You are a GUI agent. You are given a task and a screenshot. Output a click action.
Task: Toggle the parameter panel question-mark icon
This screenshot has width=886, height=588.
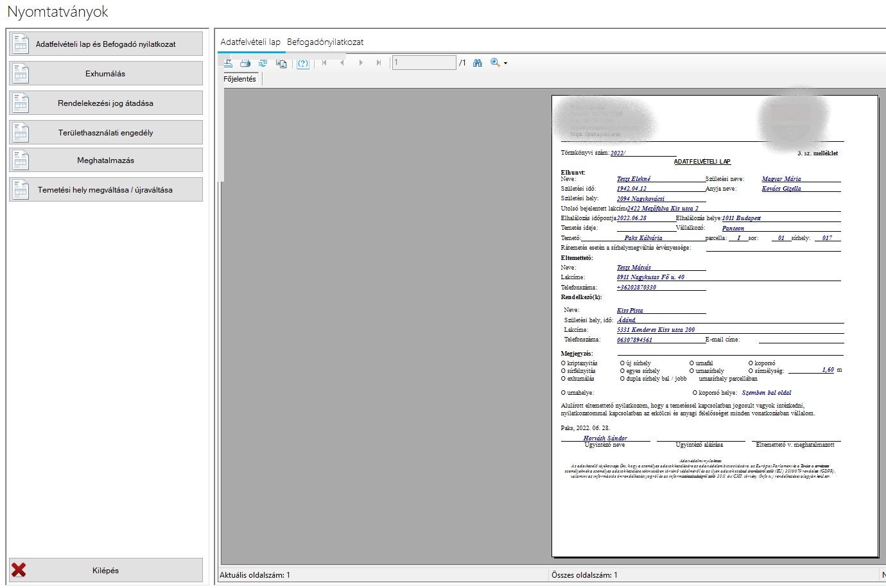(x=303, y=63)
